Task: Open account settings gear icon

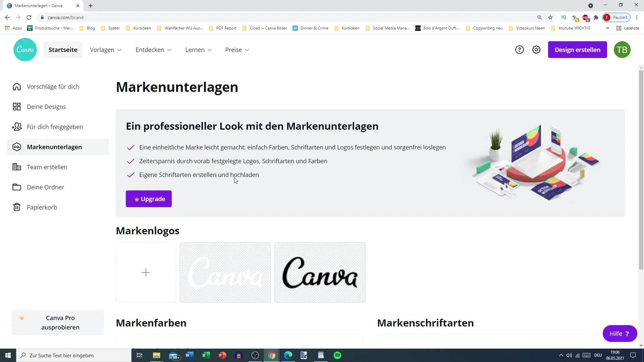Action: (x=536, y=50)
